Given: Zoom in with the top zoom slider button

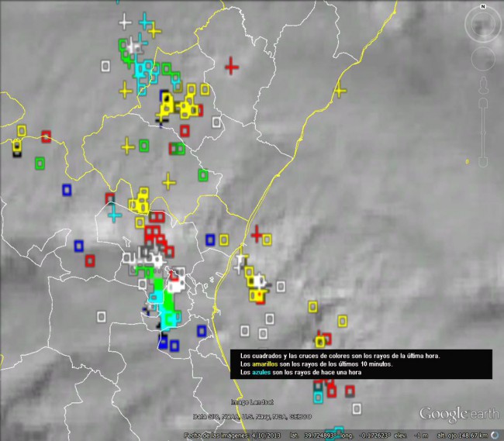Looking at the screenshot, I should (x=483, y=103).
